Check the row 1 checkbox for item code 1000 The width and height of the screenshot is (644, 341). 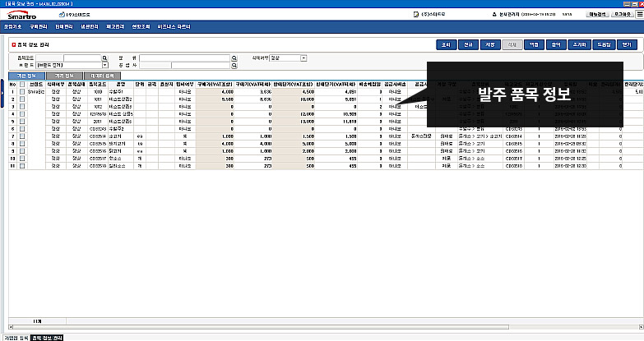(x=22, y=92)
